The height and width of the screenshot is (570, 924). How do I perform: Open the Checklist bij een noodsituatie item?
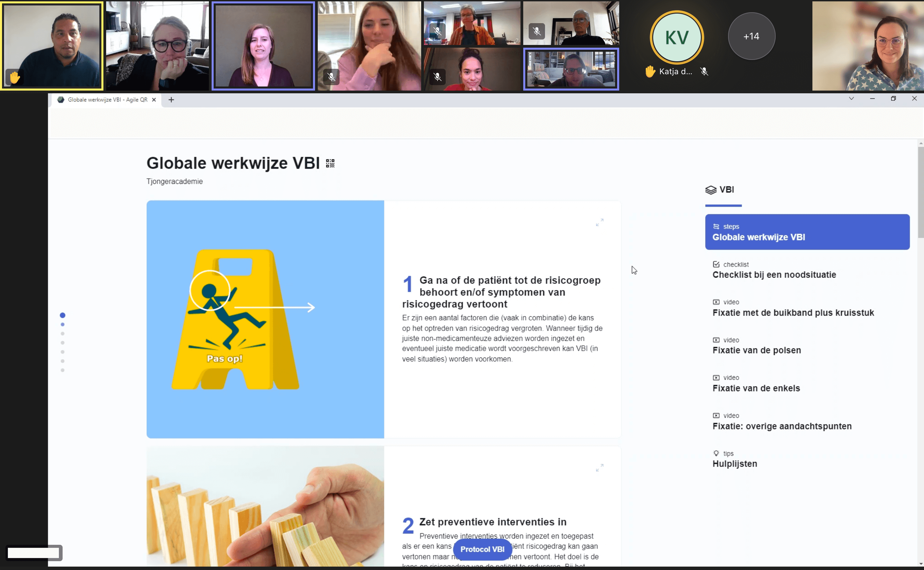pyautogui.click(x=774, y=274)
